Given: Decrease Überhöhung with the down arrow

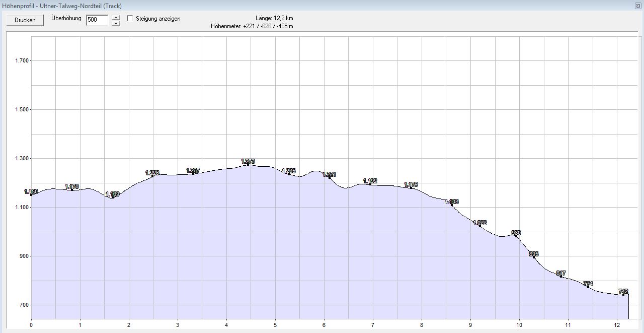Looking at the screenshot, I should click(x=116, y=24).
